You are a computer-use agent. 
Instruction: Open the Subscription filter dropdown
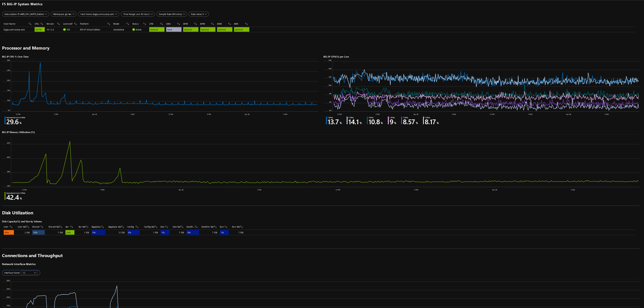[25, 14]
